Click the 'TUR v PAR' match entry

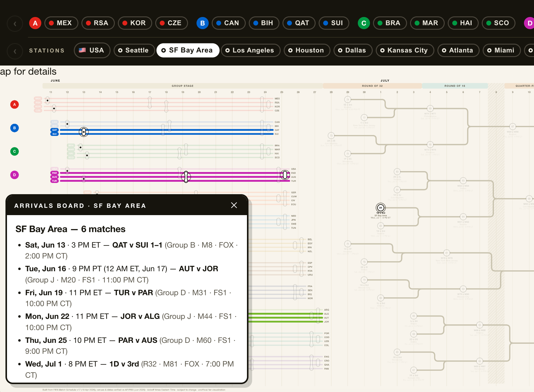133,292
